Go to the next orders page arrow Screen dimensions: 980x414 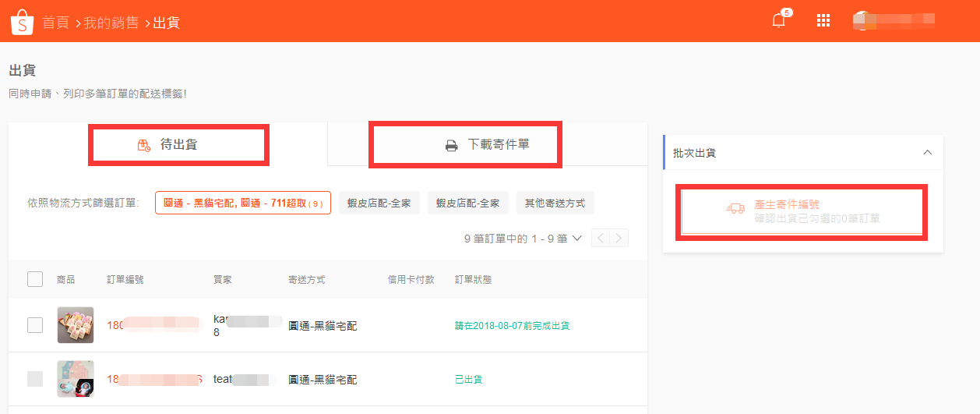pyautogui.click(x=619, y=239)
